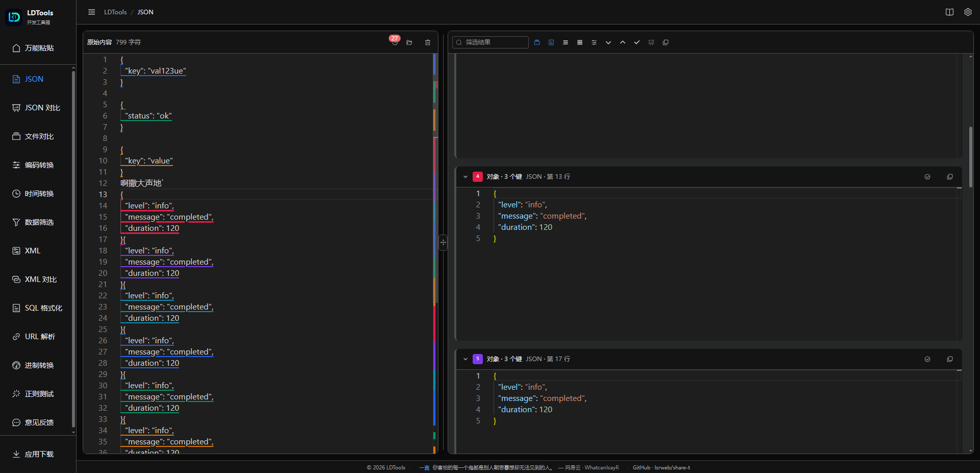The width and height of the screenshot is (980, 473).
Task: Open GitHub lsrweb/share-t footer link
Action: (x=661, y=468)
